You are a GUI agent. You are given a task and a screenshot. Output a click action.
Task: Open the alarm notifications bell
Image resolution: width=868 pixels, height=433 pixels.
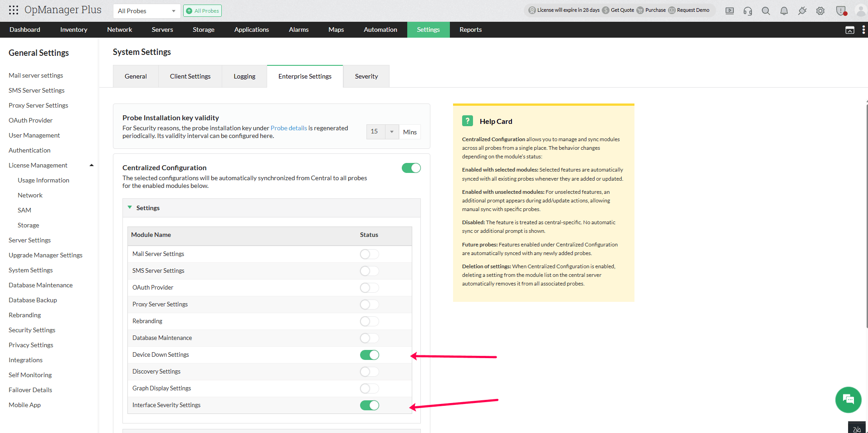[x=784, y=11]
